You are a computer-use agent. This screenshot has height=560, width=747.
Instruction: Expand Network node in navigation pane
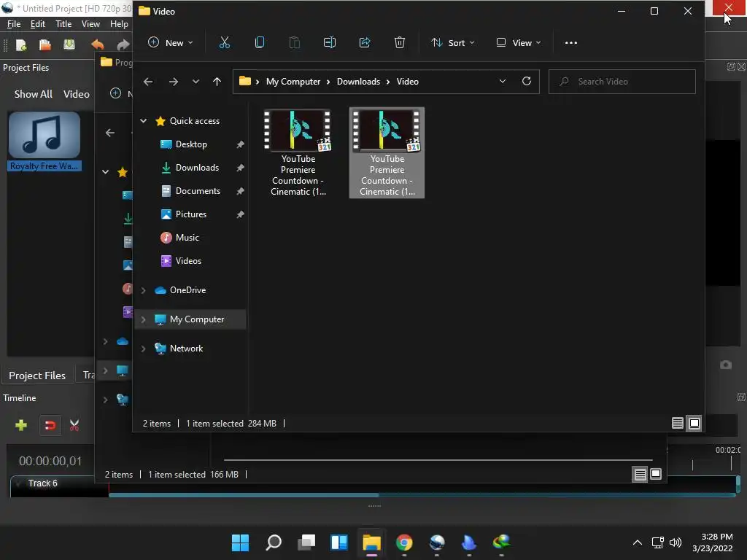[144, 349]
